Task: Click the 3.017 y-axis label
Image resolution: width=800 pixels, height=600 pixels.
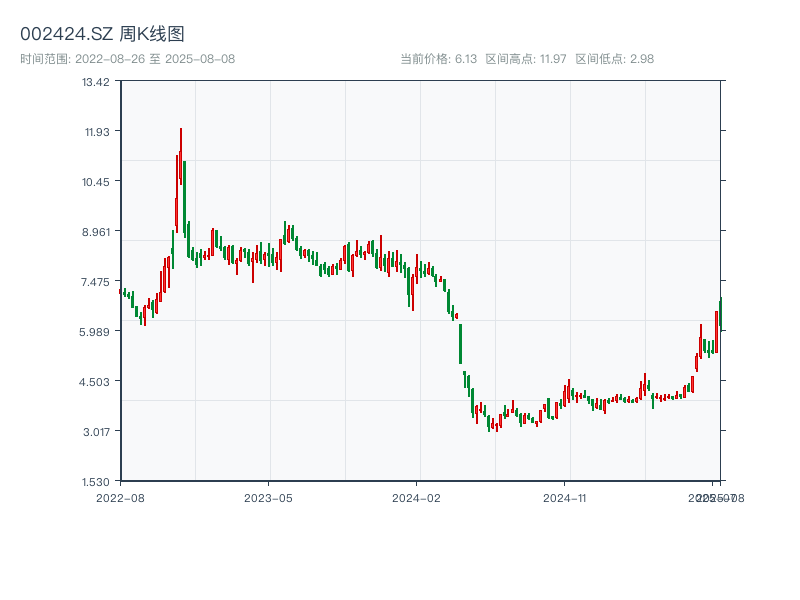Action: tap(96, 431)
